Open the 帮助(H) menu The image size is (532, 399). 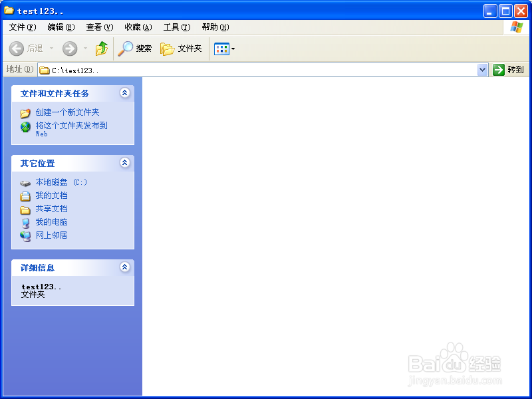pyautogui.click(x=215, y=27)
